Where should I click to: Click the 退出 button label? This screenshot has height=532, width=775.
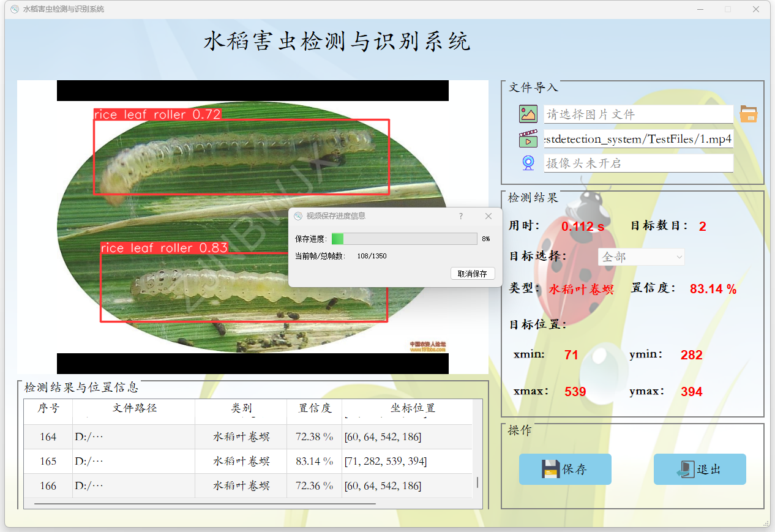tap(709, 470)
